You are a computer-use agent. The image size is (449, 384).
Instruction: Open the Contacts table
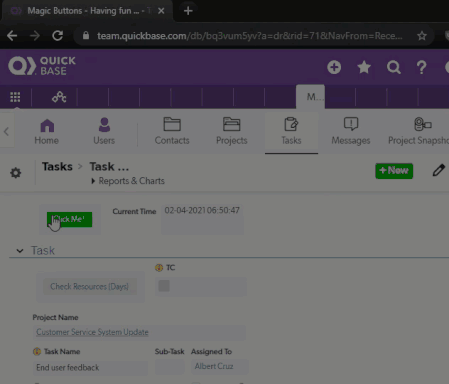[172, 131]
